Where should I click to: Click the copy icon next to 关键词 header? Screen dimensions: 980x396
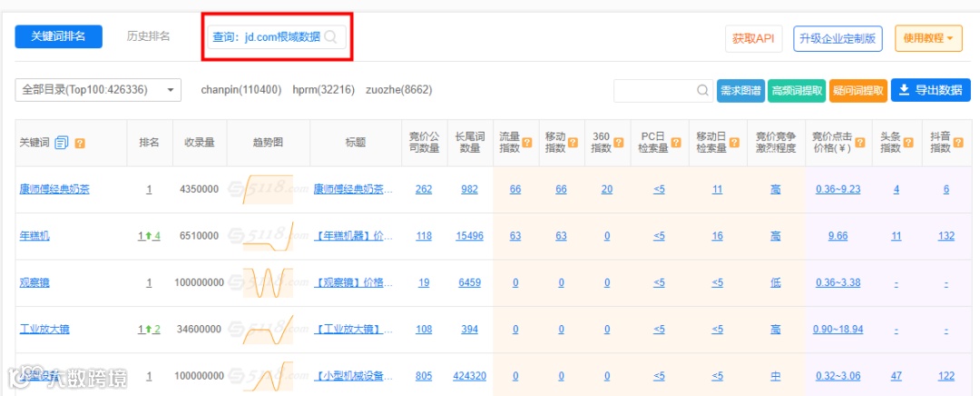[x=62, y=144]
